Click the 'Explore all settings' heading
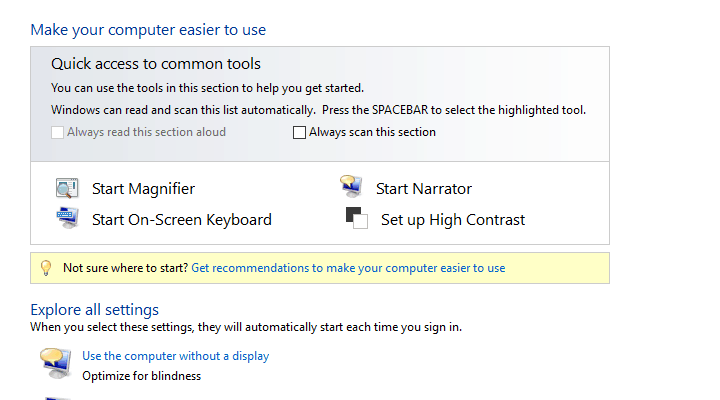 [94, 310]
